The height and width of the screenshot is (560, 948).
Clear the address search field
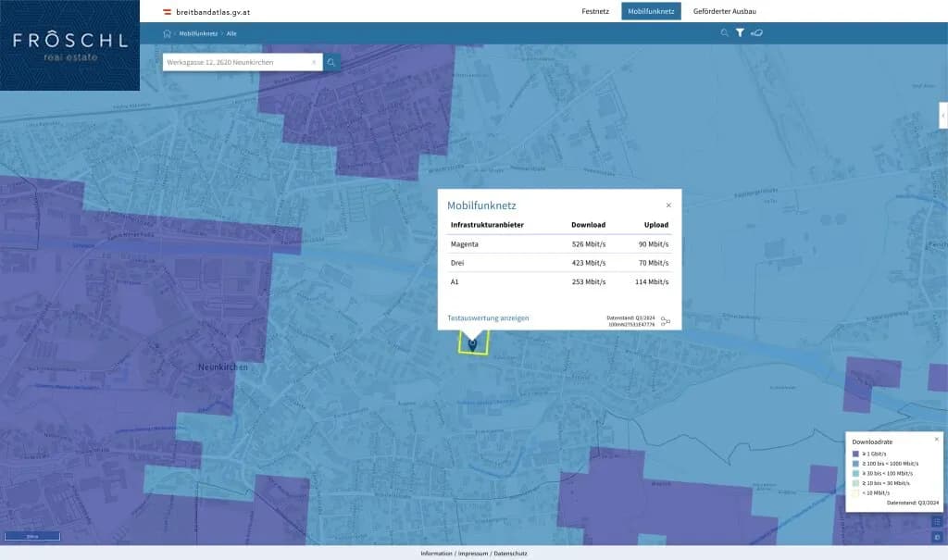tap(314, 62)
